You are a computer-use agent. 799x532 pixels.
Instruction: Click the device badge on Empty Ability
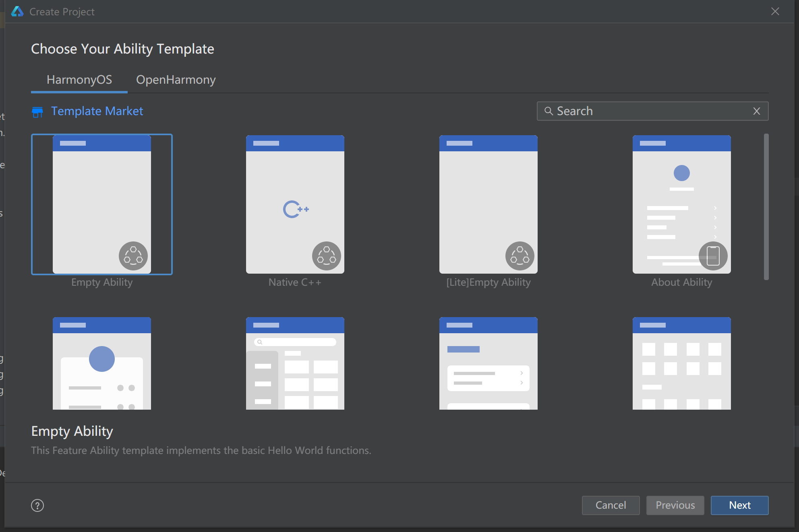[x=133, y=256]
